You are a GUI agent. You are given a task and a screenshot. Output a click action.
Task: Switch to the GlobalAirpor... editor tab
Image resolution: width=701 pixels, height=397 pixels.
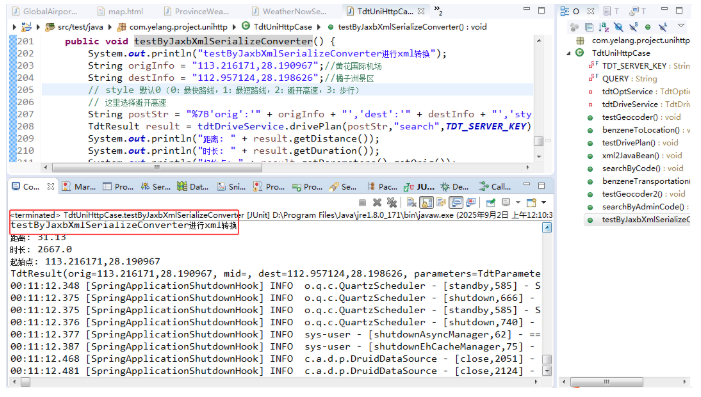pos(45,11)
